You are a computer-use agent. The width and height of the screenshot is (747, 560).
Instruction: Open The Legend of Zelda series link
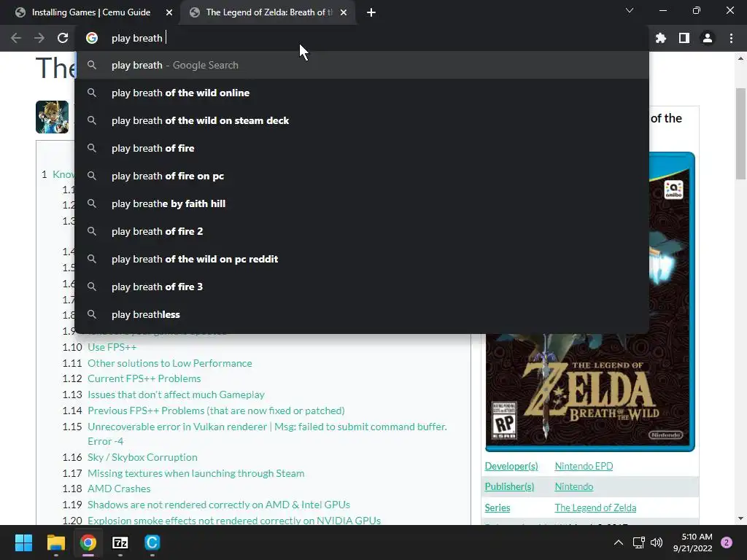pyautogui.click(x=595, y=507)
